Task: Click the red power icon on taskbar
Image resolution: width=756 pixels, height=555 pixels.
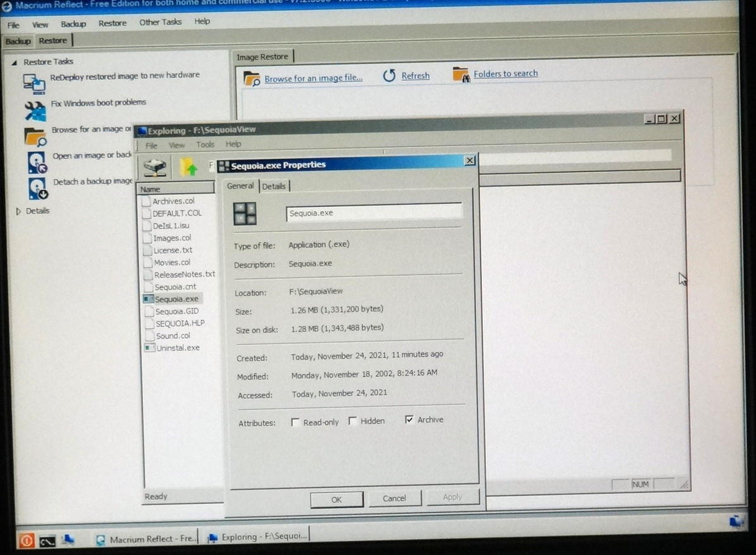Action: pos(26,540)
